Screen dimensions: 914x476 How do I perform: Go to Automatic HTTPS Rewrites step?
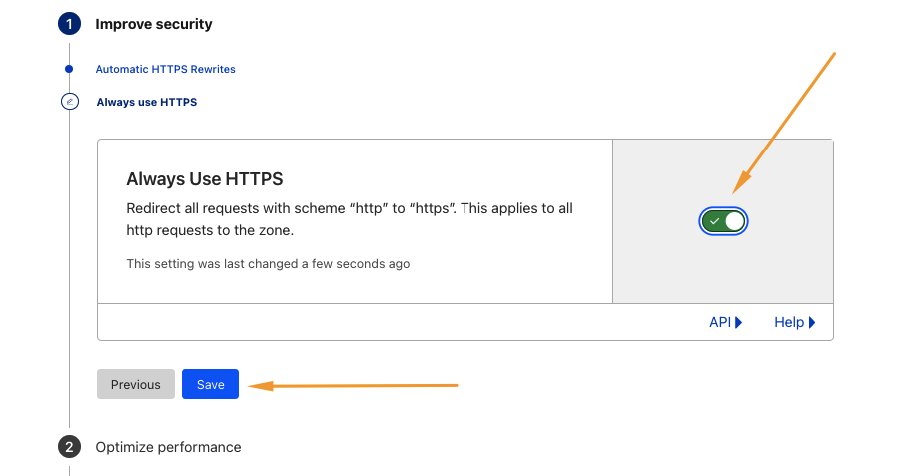tap(166, 70)
